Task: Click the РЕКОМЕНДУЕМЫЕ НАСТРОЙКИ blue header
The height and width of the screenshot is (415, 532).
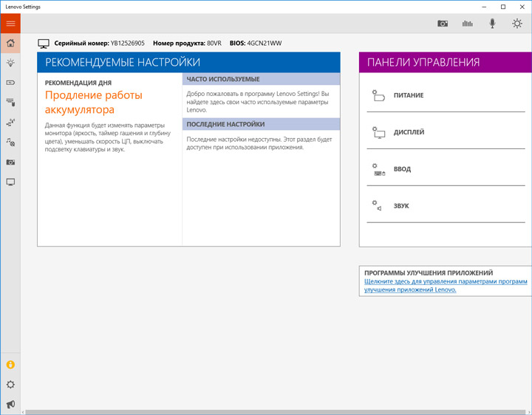Action: pyautogui.click(x=188, y=62)
